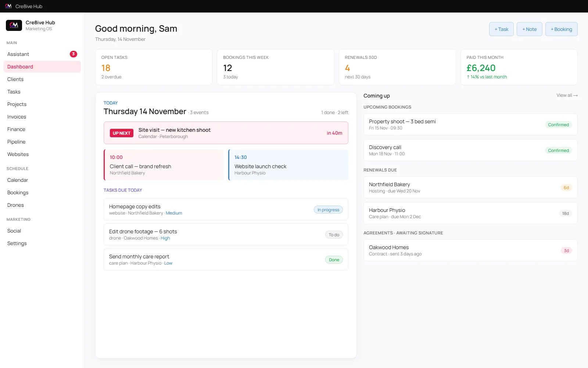
Task: Click the app icon in title bar
Action: point(8,6)
